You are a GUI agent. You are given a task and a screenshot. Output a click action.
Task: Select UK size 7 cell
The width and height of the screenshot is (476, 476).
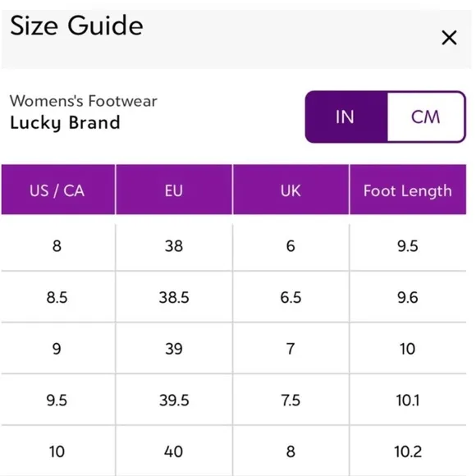click(291, 349)
